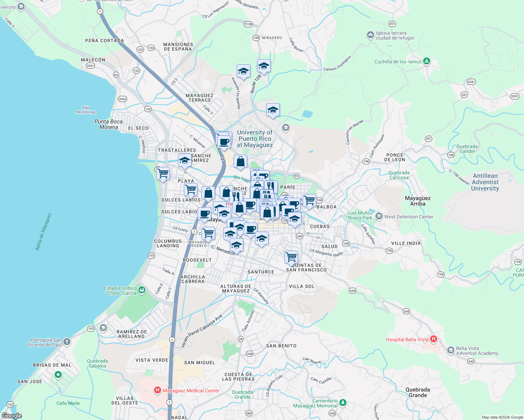The height and width of the screenshot is (420, 524).
Task: Click the Parroquia San Vicente de Paul icon
Action: point(67,342)
